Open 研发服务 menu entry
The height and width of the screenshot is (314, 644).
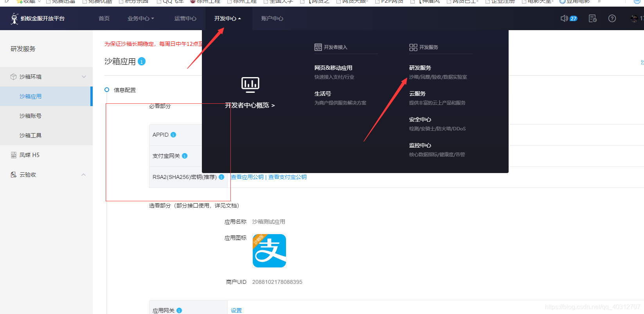(x=420, y=68)
